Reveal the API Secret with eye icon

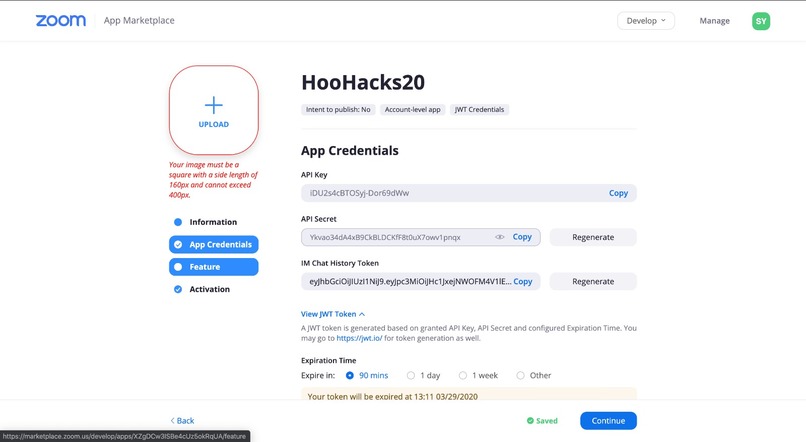499,237
